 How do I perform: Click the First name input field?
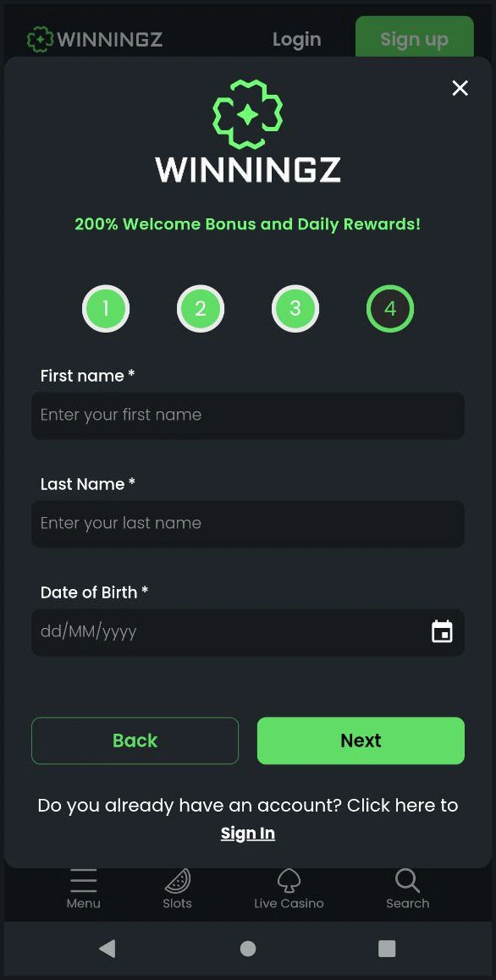[247, 415]
